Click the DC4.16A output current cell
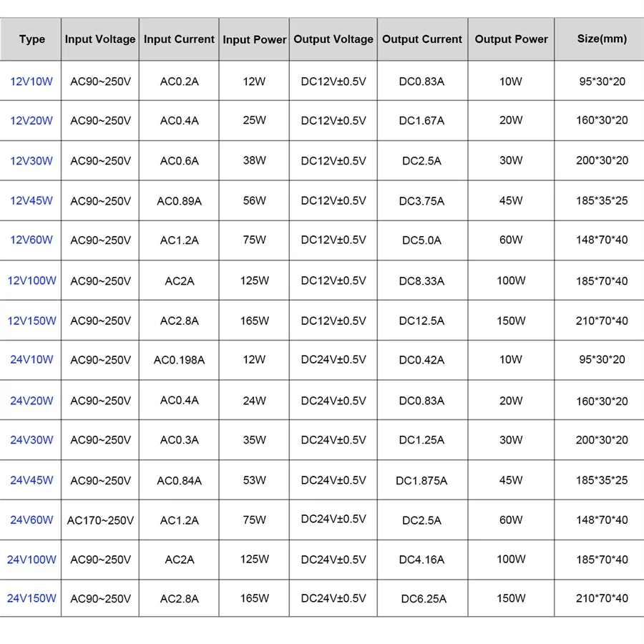Image resolution: width=644 pixels, height=644 pixels. [x=421, y=560]
